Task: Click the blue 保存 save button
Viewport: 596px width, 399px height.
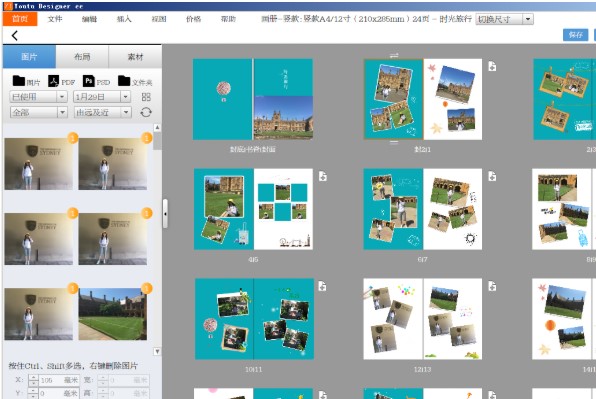Action: pyautogui.click(x=575, y=35)
